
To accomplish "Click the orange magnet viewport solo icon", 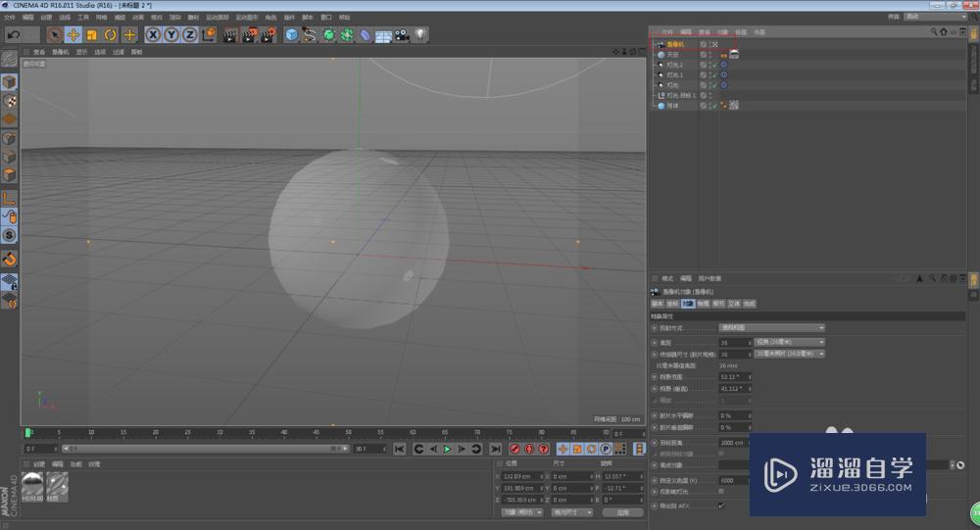I will pyautogui.click(x=9, y=259).
